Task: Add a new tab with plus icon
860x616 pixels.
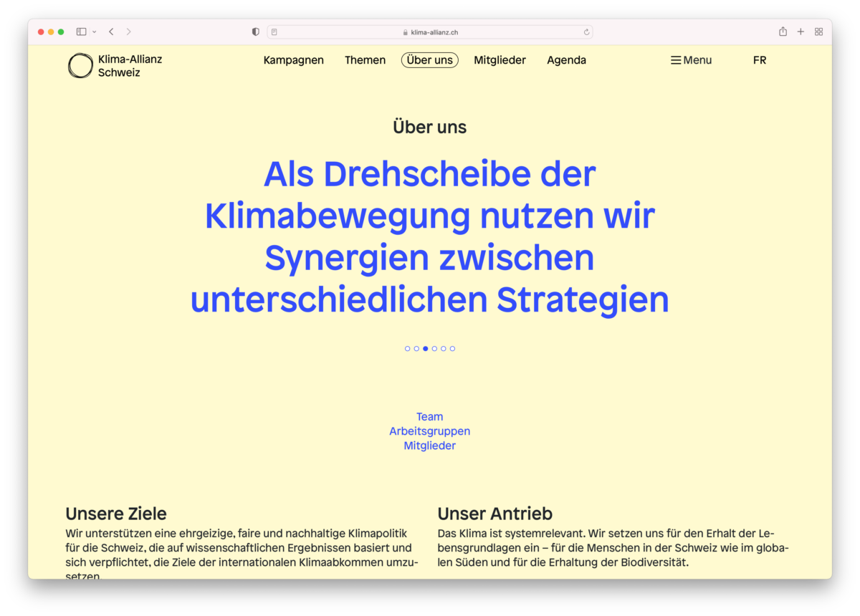Action: pos(801,32)
